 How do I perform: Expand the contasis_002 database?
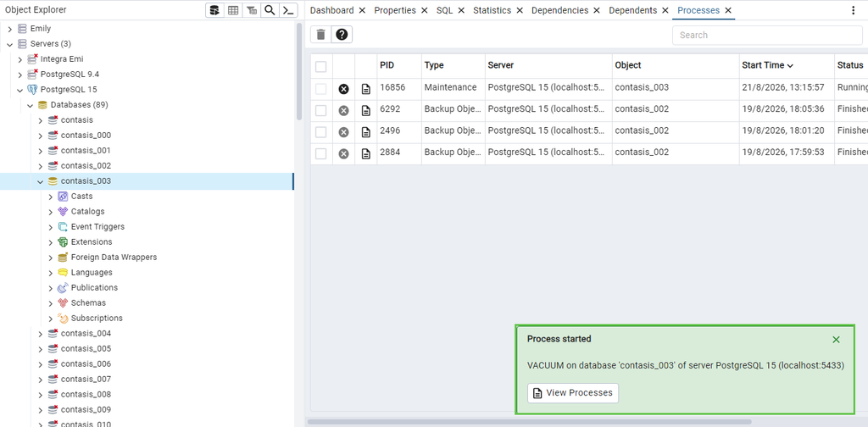point(41,166)
